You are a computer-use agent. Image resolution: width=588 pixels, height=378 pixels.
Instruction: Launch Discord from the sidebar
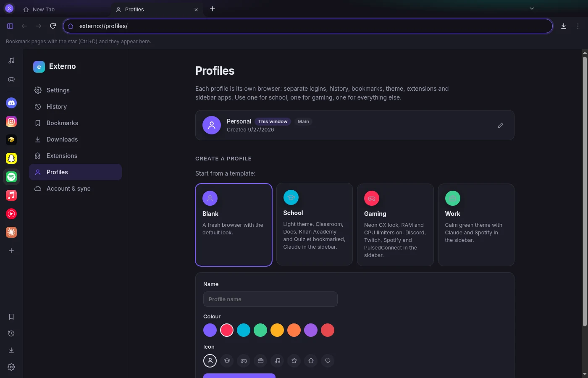11,102
